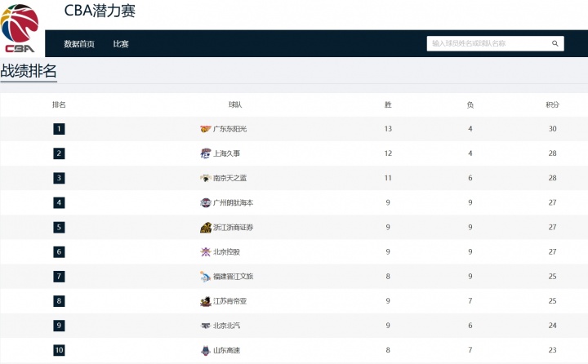Click the 负 column header
588x364 pixels.
pyautogui.click(x=470, y=104)
